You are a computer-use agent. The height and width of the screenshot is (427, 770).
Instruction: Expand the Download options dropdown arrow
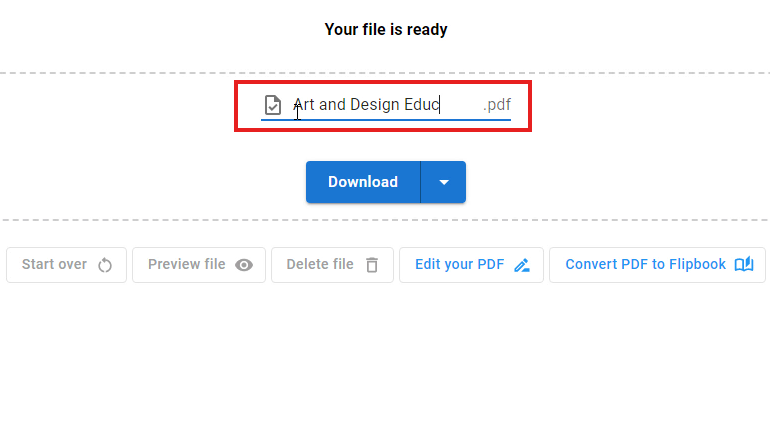pyautogui.click(x=444, y=182)
